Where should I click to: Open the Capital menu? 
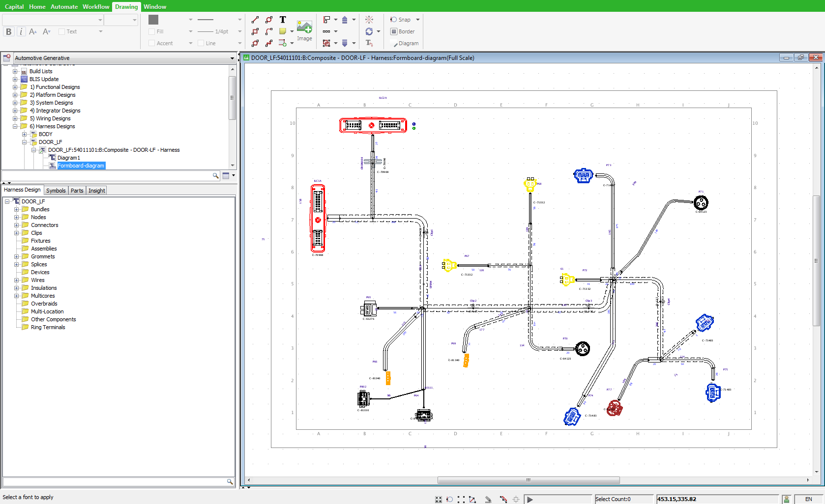coord(14,6)
